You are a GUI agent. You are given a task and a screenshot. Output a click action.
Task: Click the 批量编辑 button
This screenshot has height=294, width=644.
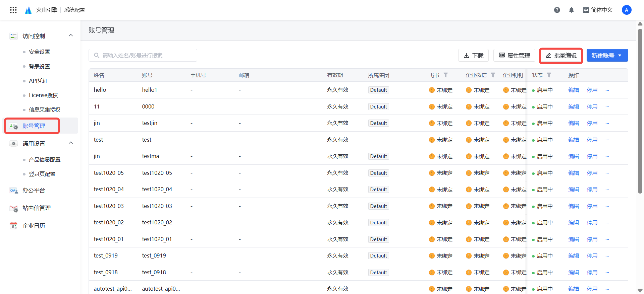click(x=561, y=56)
